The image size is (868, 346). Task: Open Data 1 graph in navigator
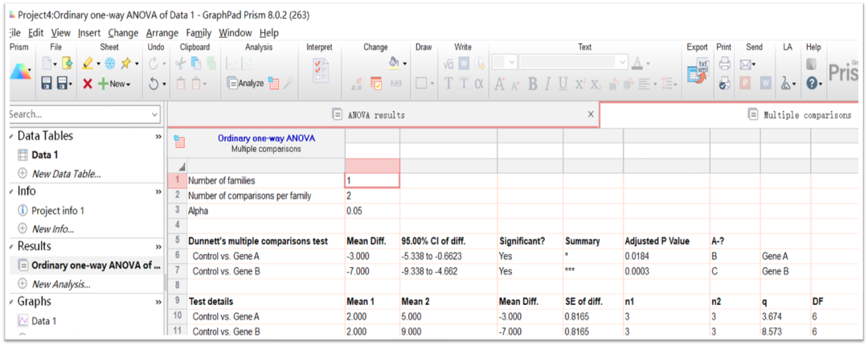pos(43,320)
